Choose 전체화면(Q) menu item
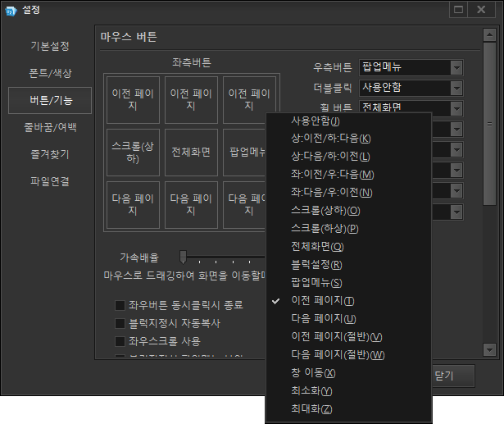 348,247
